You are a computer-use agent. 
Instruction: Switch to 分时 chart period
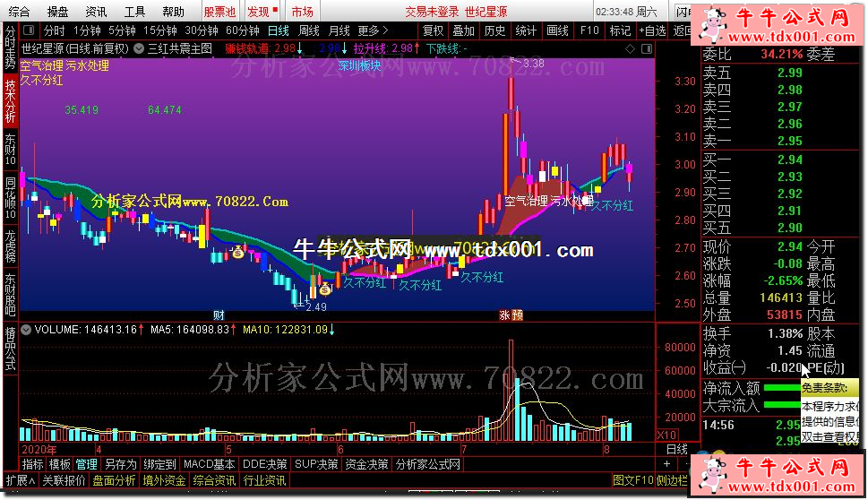tap(55, 30)
